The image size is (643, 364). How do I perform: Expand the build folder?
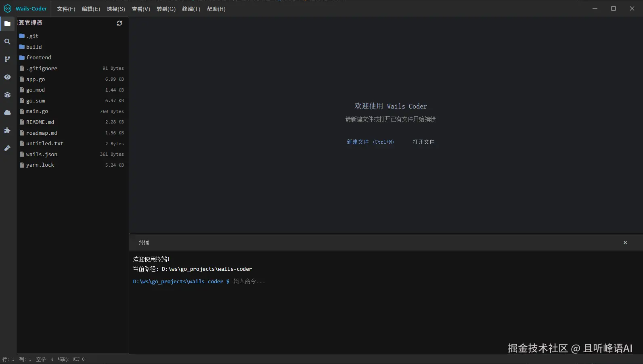tap(73, 47)
